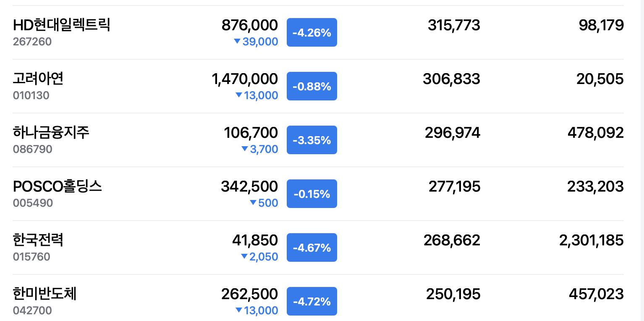
Task: Click the -4.72% change badge
Action: [312, 301]
